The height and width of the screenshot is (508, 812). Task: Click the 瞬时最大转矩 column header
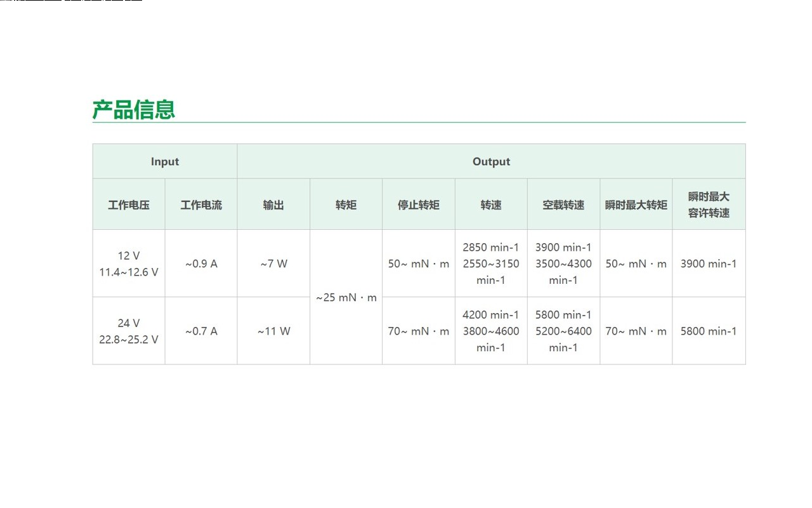[636, 204]
